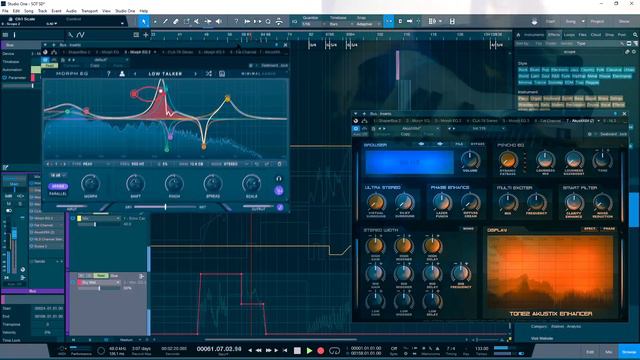Click Morph EQ dry/wet mix slider
The image size is (640, 360).
165,207
